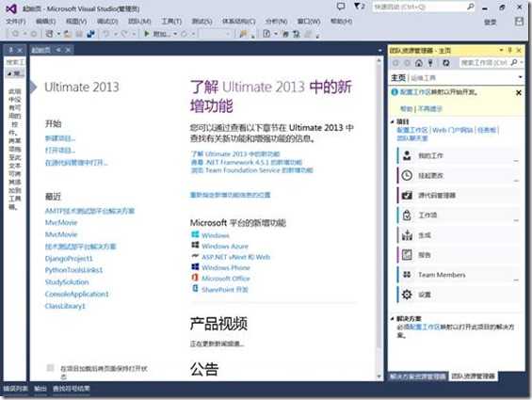Open the 源代码管理器 tile

[458, 196]
